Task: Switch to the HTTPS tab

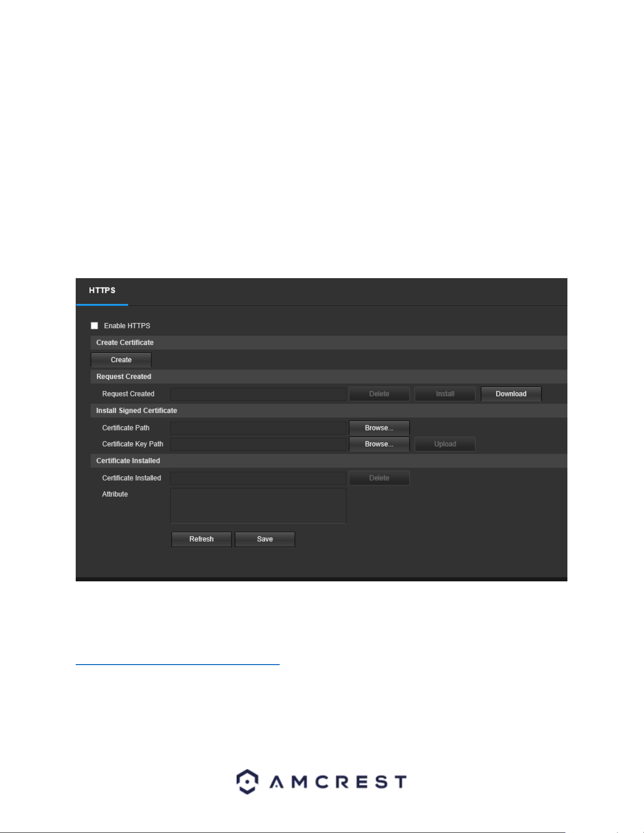Action: point(102,290)
